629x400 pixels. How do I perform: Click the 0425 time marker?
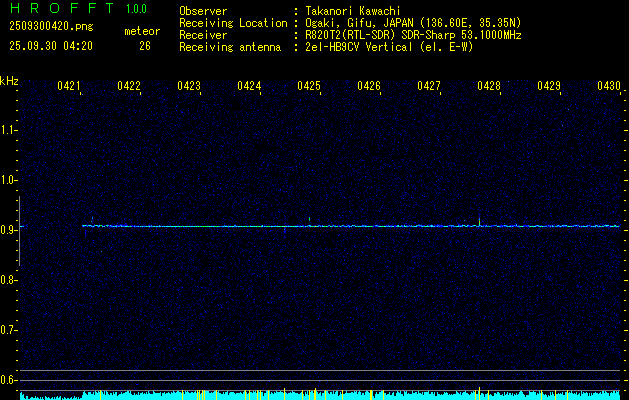(309, 86)
